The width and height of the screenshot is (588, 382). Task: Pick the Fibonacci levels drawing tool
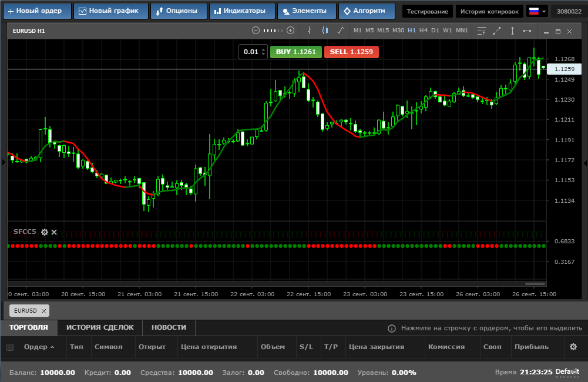point(481,31)
